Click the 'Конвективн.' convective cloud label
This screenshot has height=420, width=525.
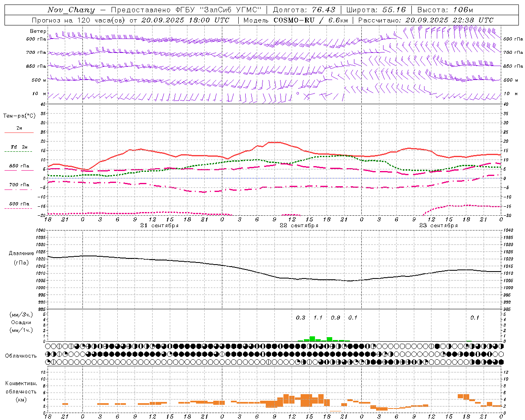point(21,383)
